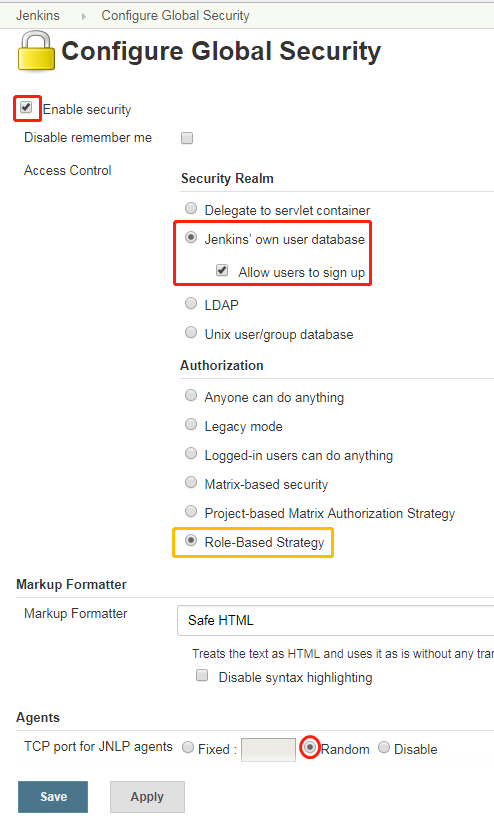Tick the Disable remember me checkbox
The image size is (494, 822).
pyautogui.click(x=187, y=138)
